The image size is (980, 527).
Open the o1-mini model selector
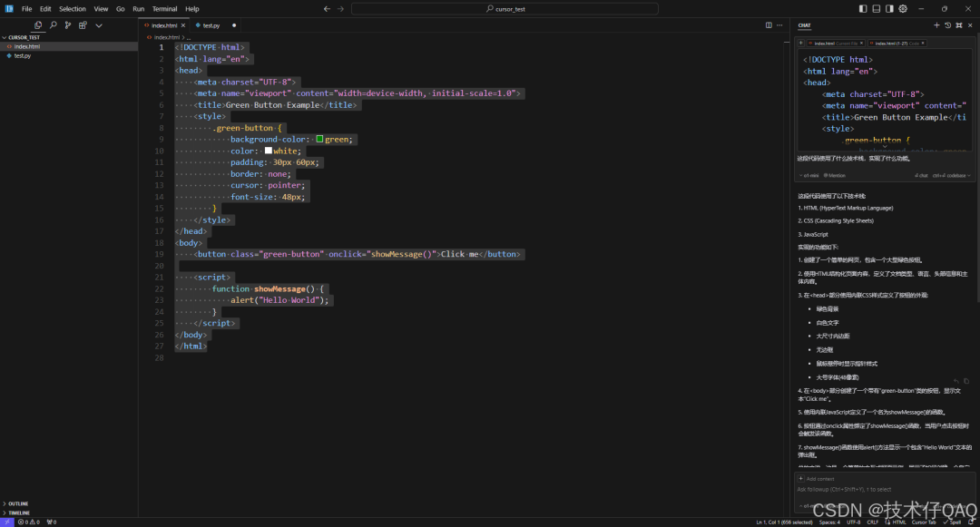pyautogui.click(x=808, y=175)
